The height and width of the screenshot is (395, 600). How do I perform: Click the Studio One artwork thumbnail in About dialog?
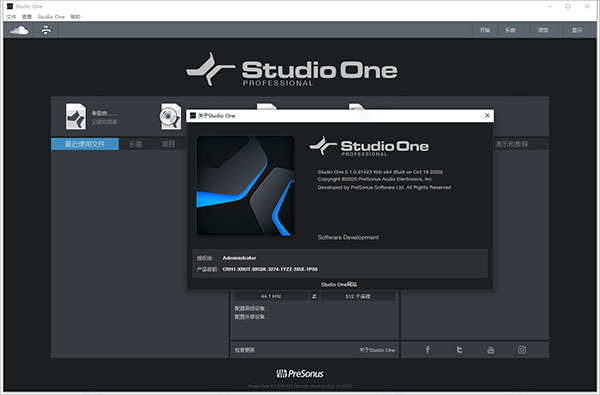pyautogui.click(x=245, y=186)
